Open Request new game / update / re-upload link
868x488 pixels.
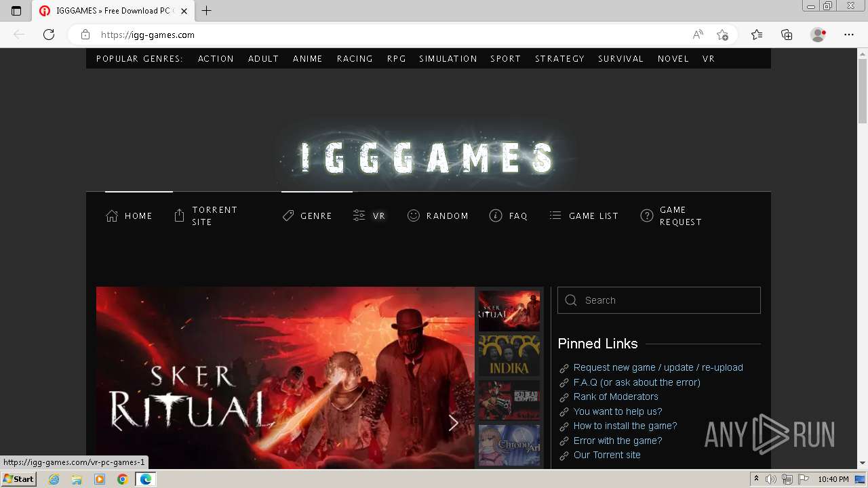tap(658, 367)
